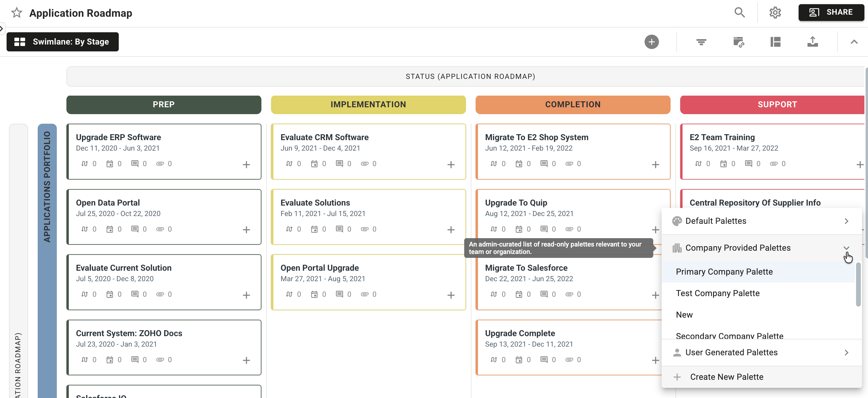Open the Upgrade To Quip card title
Viewport: 868px width, 398px height.
[516, 202]
